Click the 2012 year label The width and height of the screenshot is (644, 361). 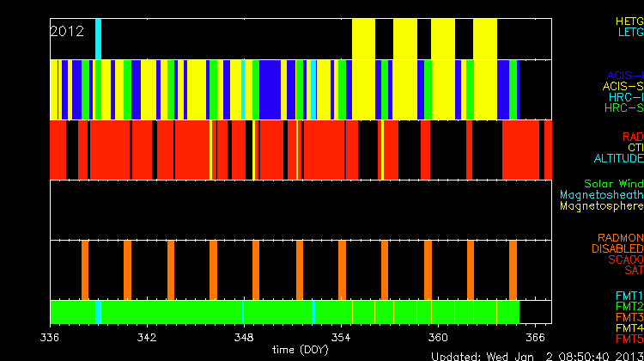(x=67, y=31)
